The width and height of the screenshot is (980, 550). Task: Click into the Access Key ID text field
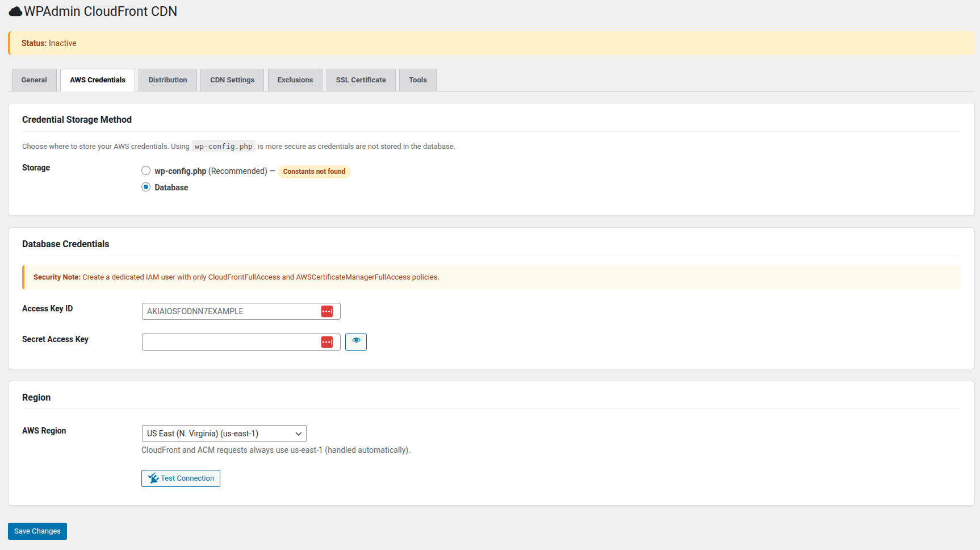point(230,311)
